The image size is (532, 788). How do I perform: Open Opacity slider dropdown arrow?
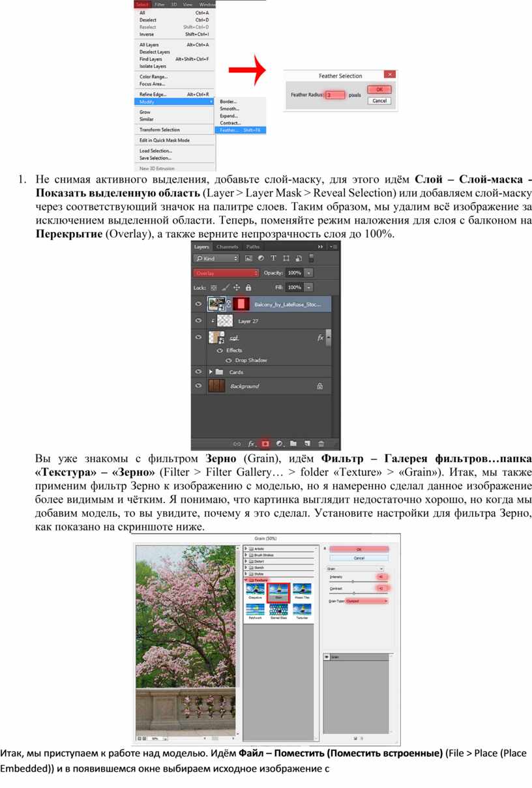tap(309, 273)
